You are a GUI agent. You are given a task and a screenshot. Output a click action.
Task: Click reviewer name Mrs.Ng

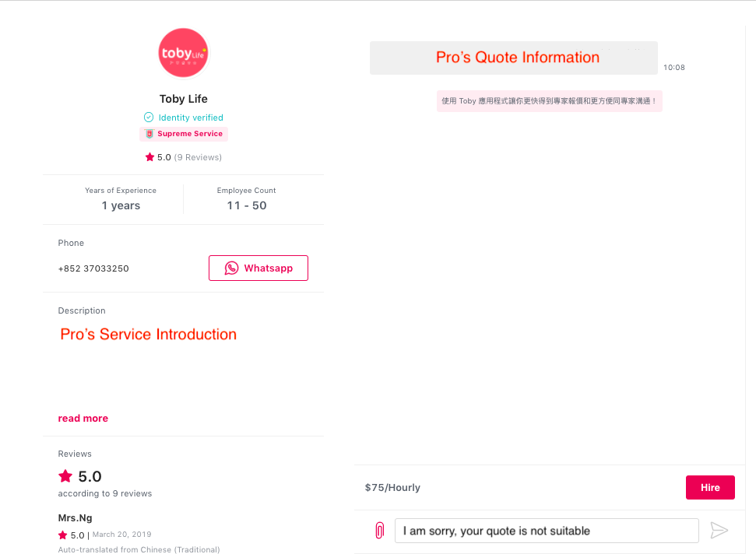76,518
